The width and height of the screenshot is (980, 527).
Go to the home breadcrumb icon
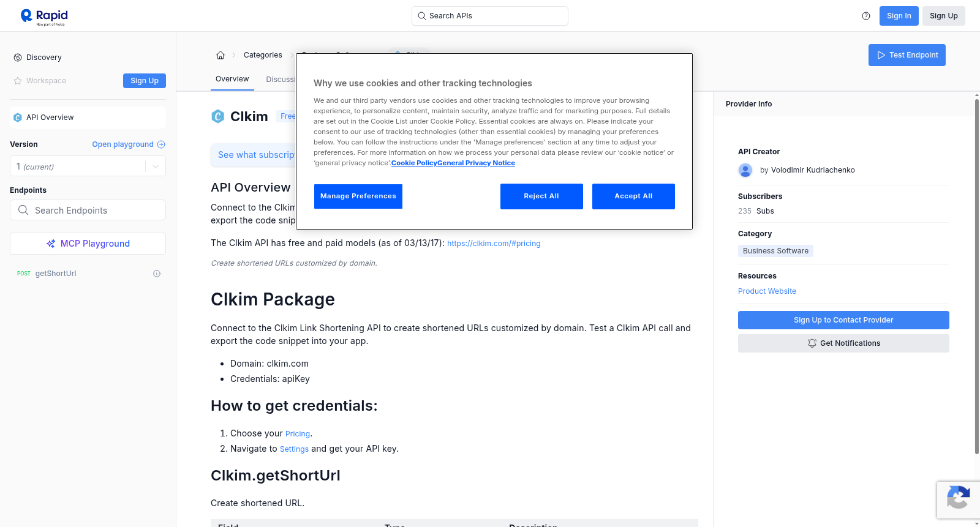[221, 55]
